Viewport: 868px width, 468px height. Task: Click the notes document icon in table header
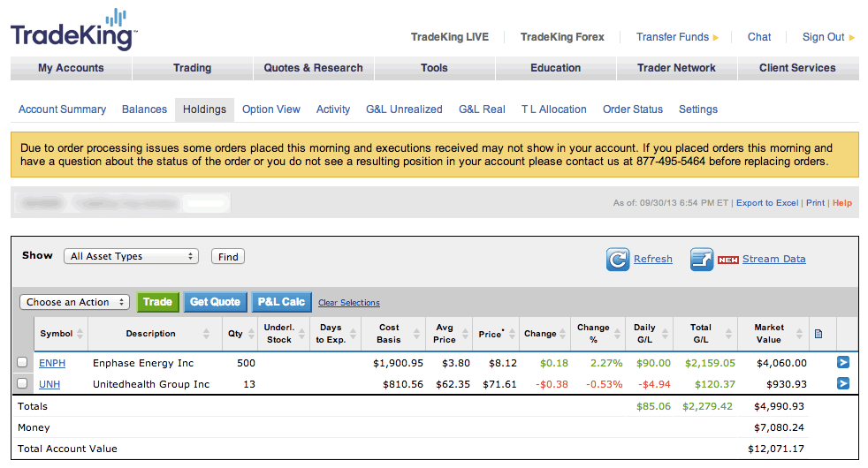click(x=819, y=334)
